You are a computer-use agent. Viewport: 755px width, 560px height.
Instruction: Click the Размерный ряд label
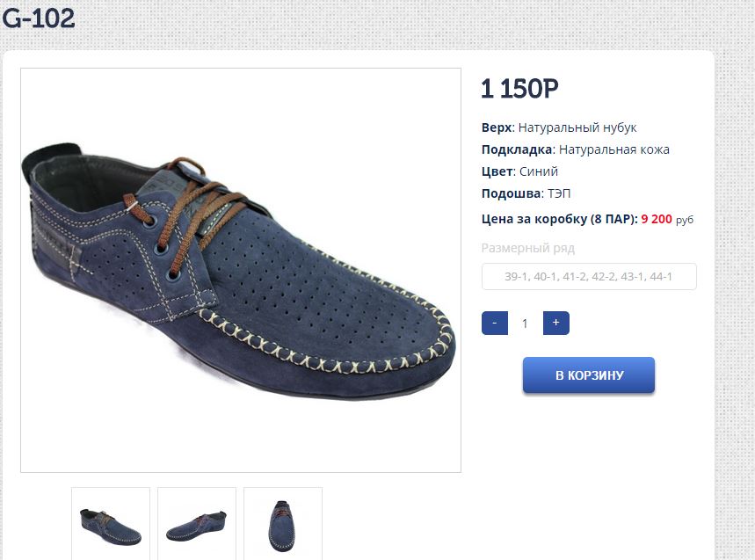point(527,248)
